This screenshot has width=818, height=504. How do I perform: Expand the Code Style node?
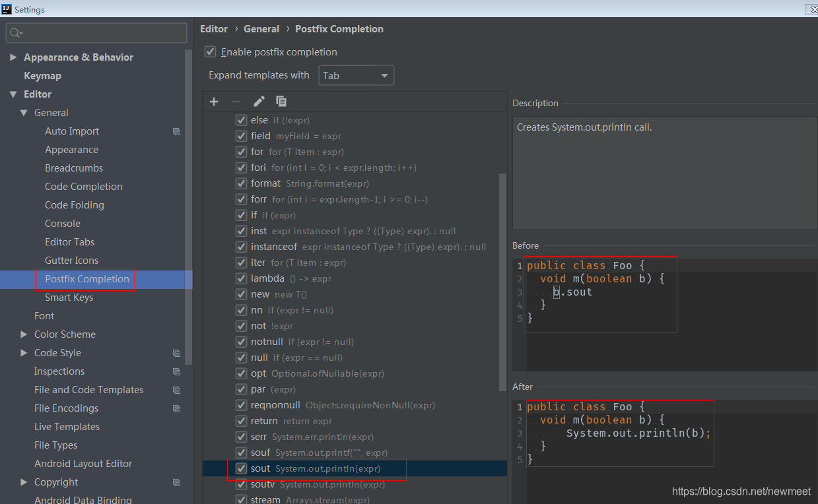[24, 353]
